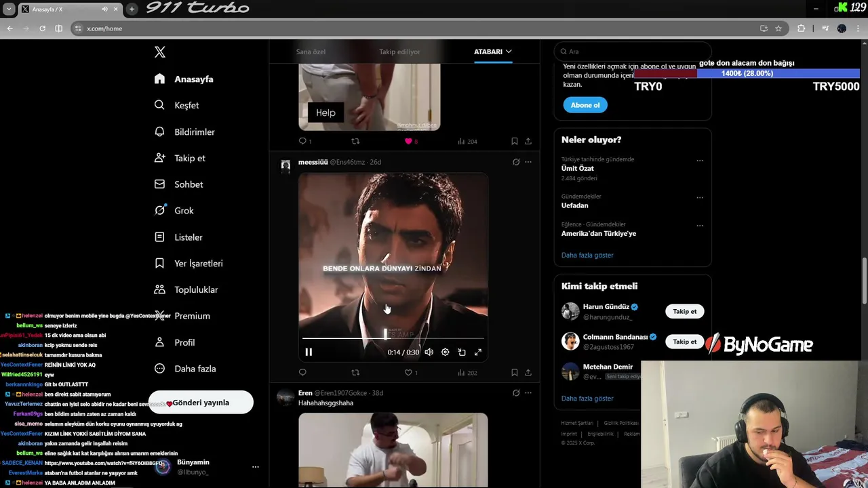Viewport: 868px width, 488px height.
Task: Switch to Sana özel tab
Action: (311, 52)
